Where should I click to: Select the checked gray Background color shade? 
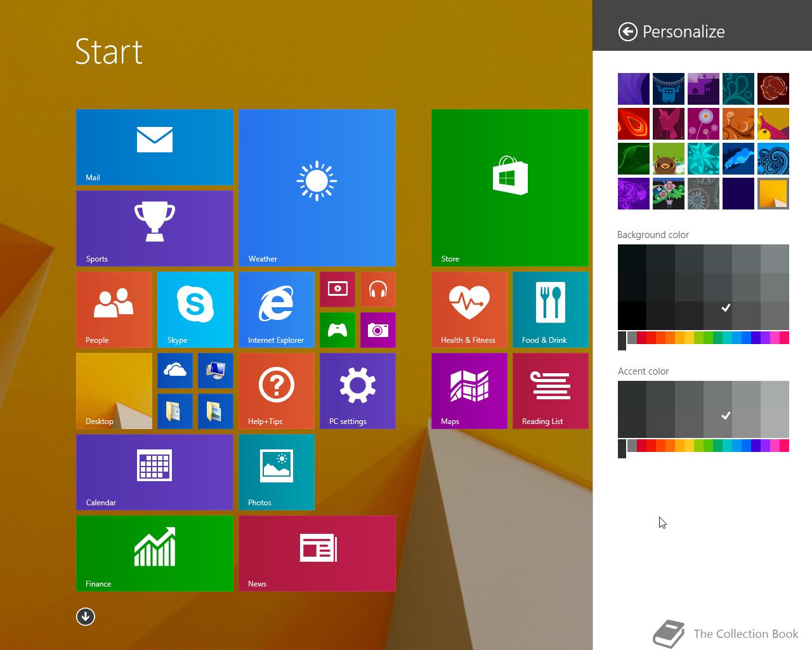pyautogui.click(x=717, y=315)
